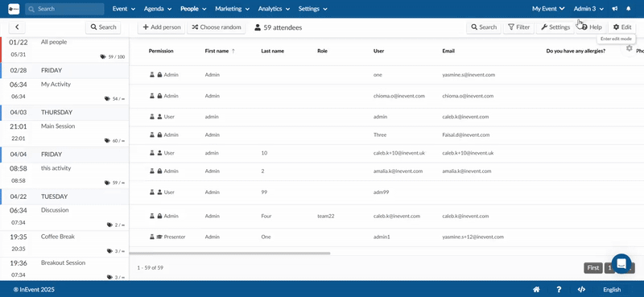Viewport: 644px width, 297px height.
Task: Click email Faisal.d@inevent.com
Action: pos(465,134)
